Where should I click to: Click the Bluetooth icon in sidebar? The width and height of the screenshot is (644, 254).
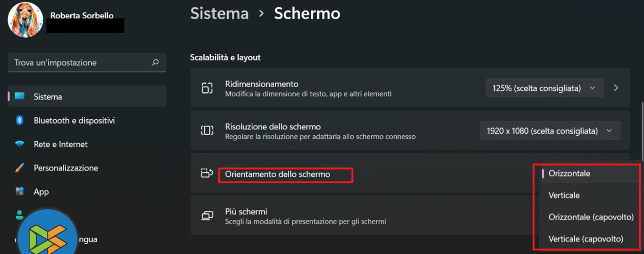(20, 120)
